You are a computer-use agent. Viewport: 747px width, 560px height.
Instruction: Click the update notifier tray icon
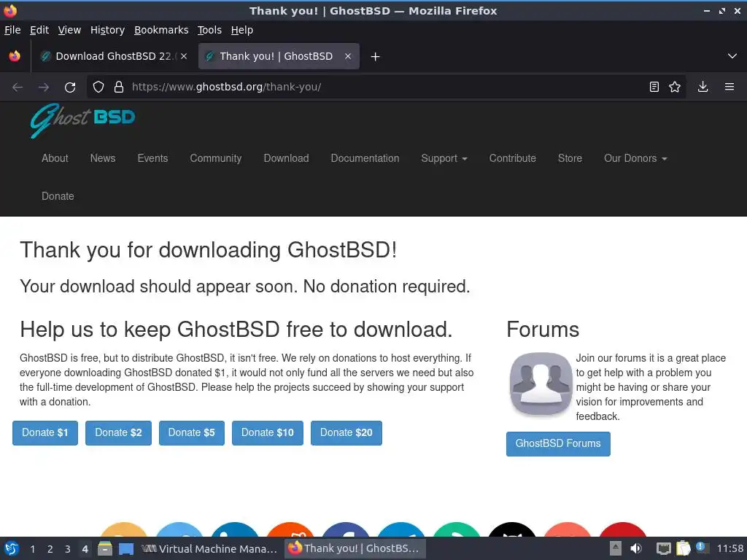[701, 548]
